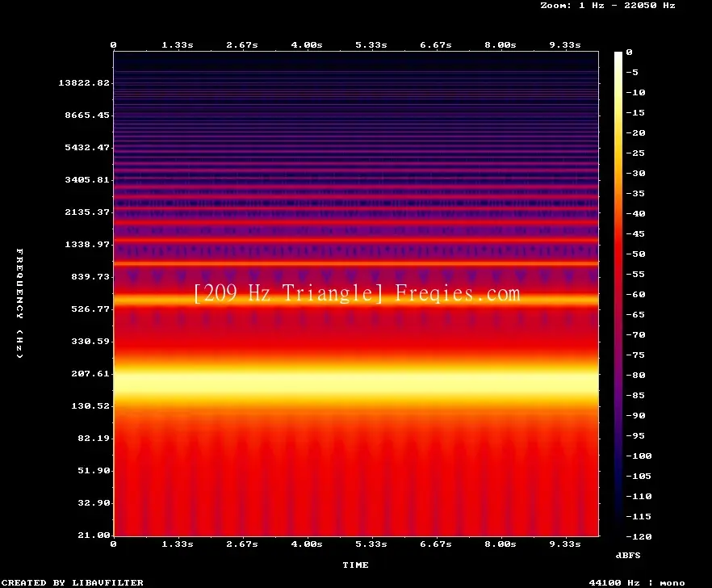The height and width of the screenshot is (588, 712).
Task: Click the 5432.47 frequency axis label
Action: tap(87, 147)
